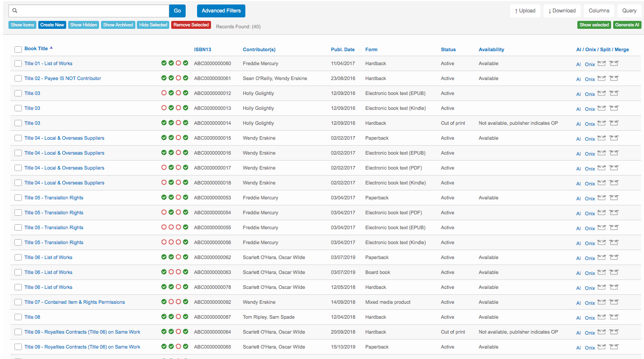Open AI link for ISBN ABC0000000013
The height and width of the screenshot is (359, 644).
578,109
